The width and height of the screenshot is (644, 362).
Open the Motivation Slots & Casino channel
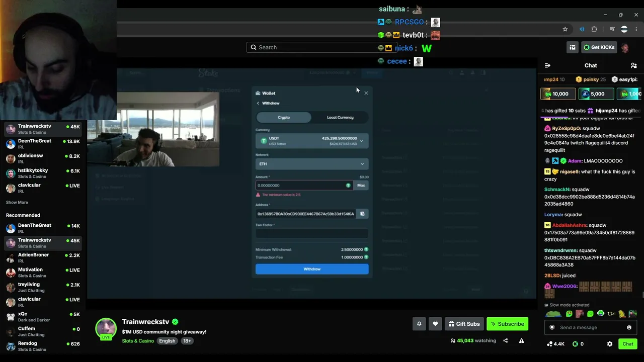pos(43,273)
